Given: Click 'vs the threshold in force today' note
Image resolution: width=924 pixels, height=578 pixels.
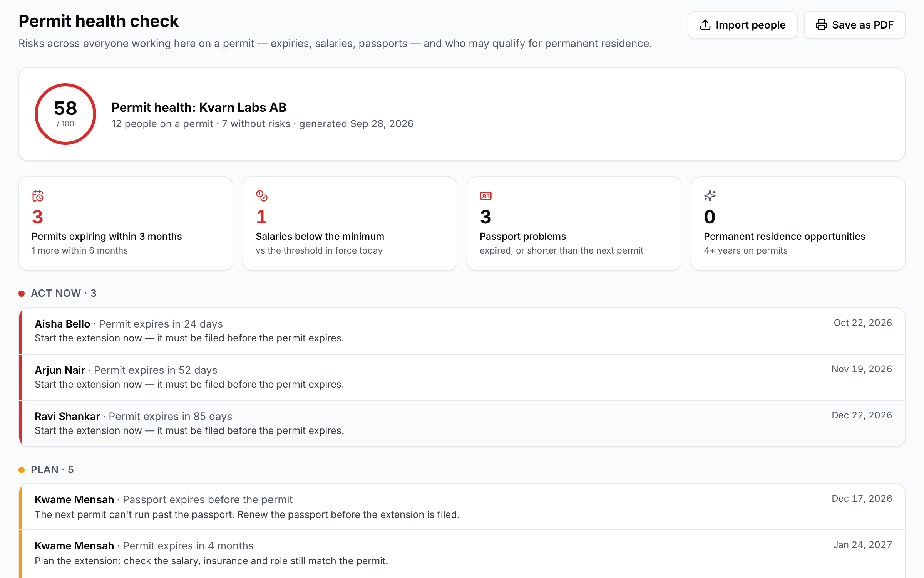Looking at the screenshot, I should coord(319,250).
